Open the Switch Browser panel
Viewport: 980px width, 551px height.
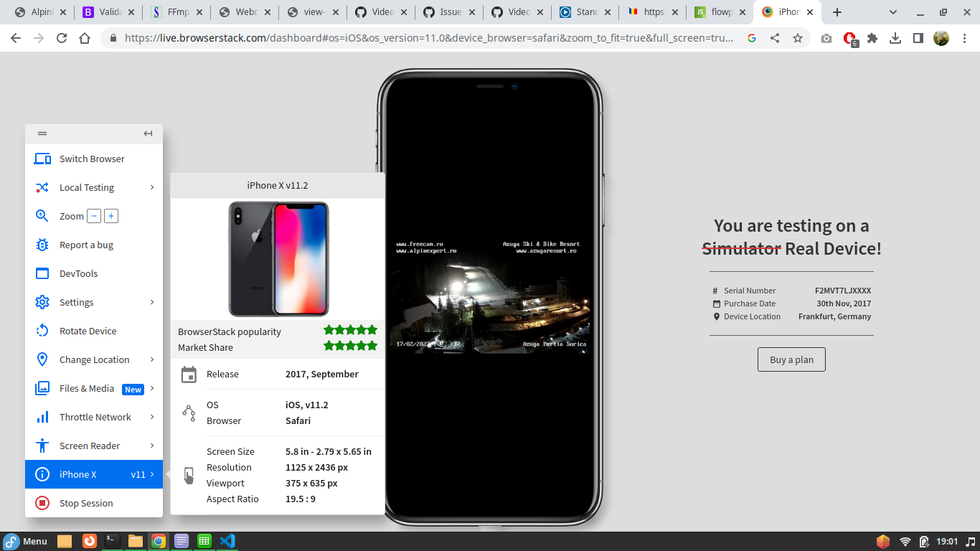[x=91, y=159]
